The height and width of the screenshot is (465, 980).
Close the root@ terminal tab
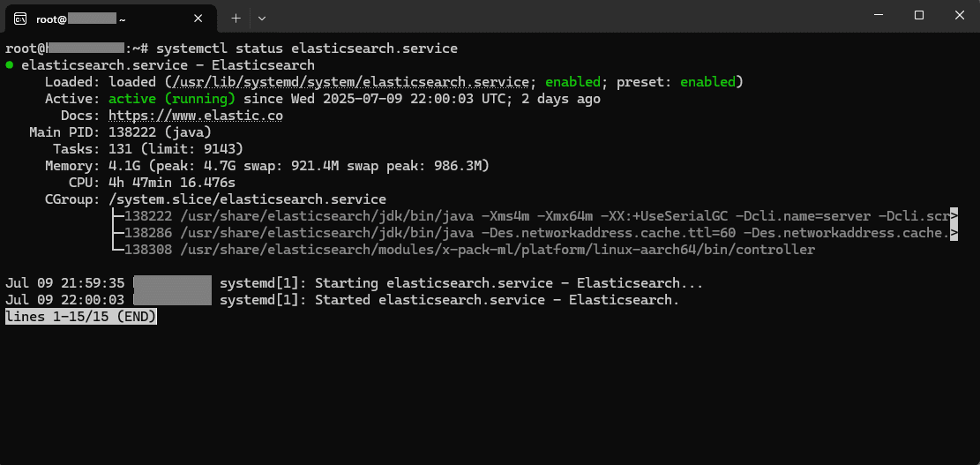pos(198,19)
